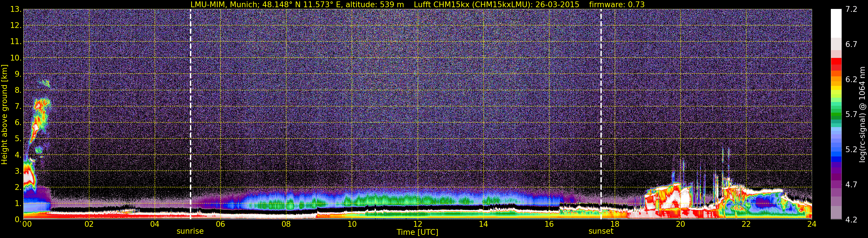Click the colorbar value '4.2'
Image resolution: width=868 pixels, height=238 pixels.
pos(851,220)
